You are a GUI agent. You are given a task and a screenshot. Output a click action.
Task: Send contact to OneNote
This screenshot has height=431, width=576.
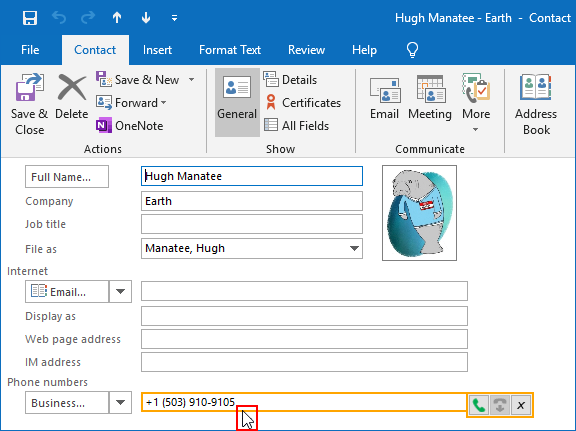(130, 126)
